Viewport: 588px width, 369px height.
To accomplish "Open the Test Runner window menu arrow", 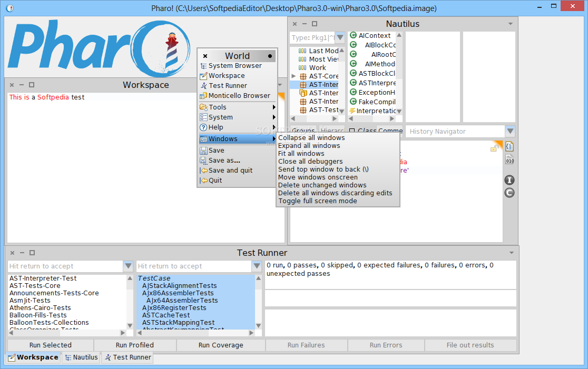I will pos(512,253).
